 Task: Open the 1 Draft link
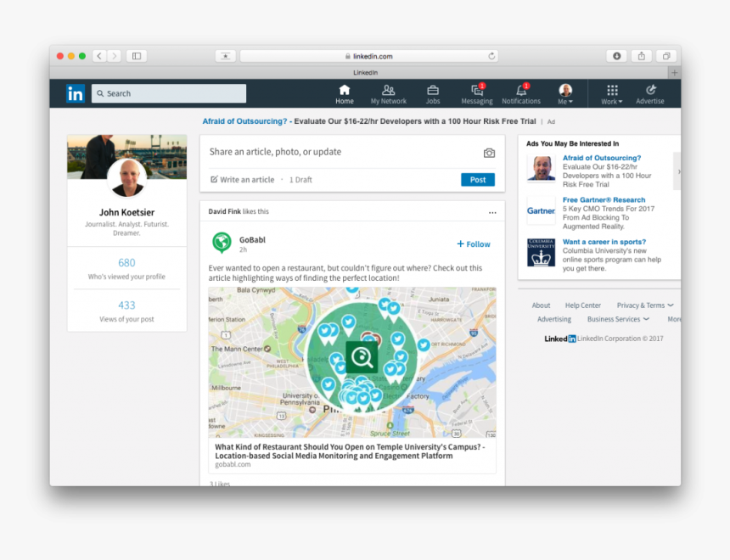pos(300,180)
